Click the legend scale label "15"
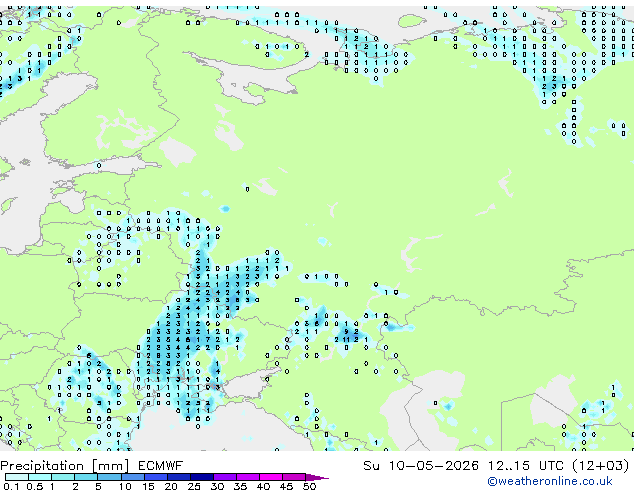Viewport: 634px width, 490px height. point(148,486)
